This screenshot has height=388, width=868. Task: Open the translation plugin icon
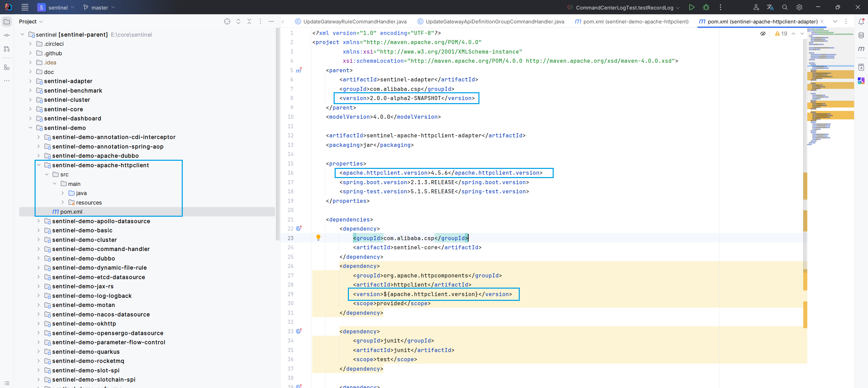coord(770,7)
